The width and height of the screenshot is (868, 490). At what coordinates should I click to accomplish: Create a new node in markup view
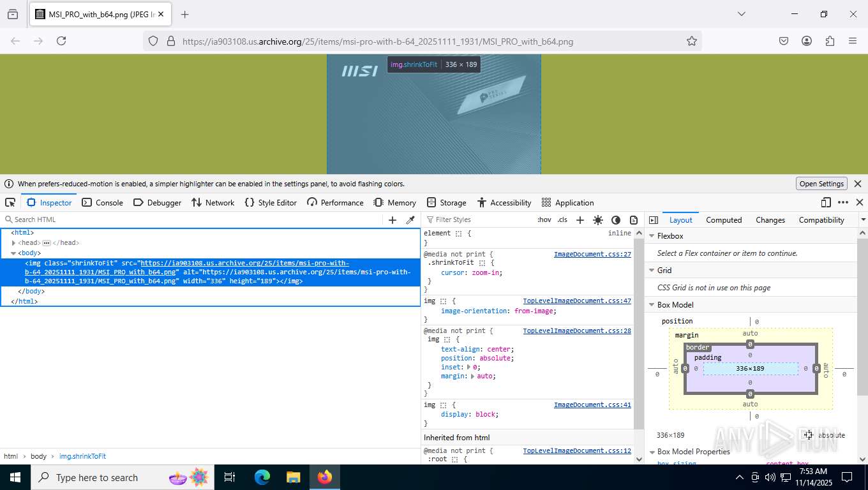(x=393, y=219)
